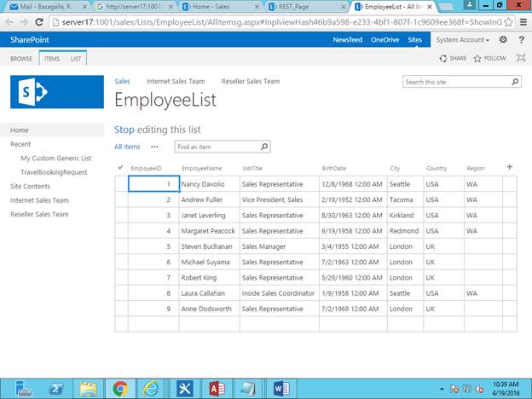Open the SharePoint settings gear menu

pos(503,40)
